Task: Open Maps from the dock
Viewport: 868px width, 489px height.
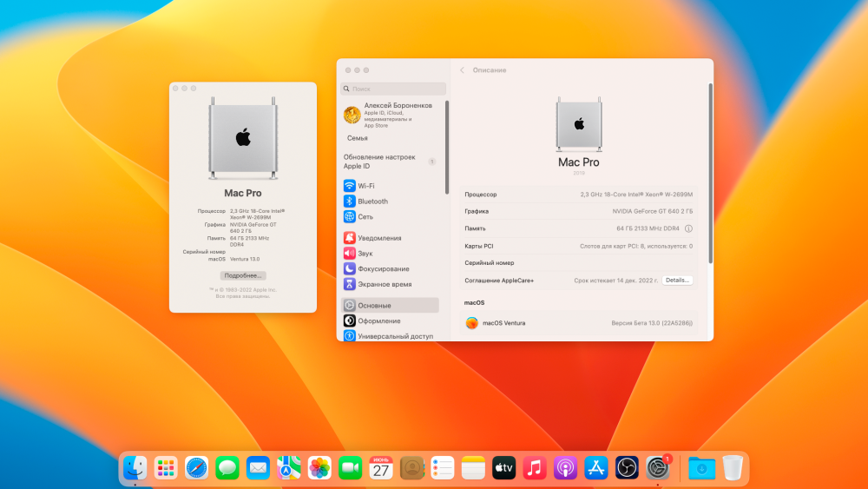Action: tap(289, 468)
